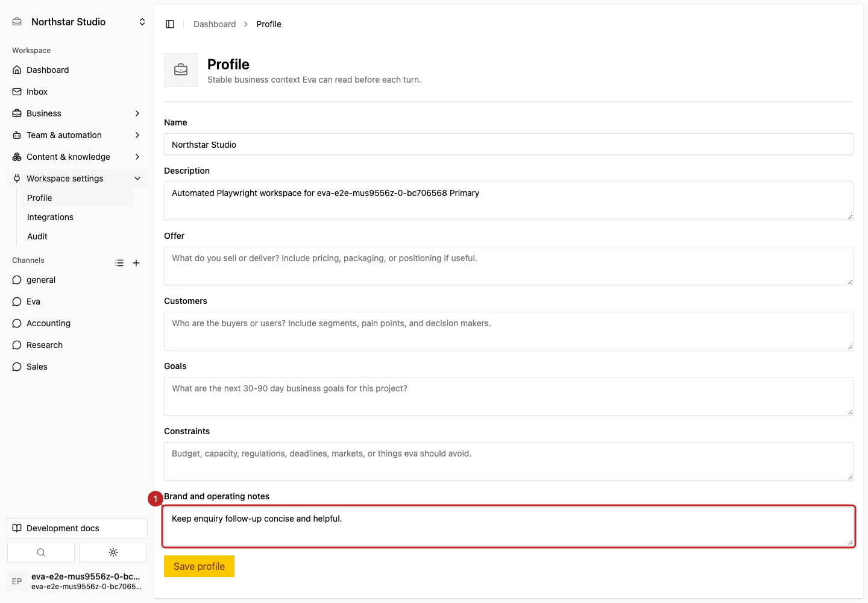Expand the Content & knowledge chevron
The image size is (868, 603).
pyautogui.click(x=137, y=157)
